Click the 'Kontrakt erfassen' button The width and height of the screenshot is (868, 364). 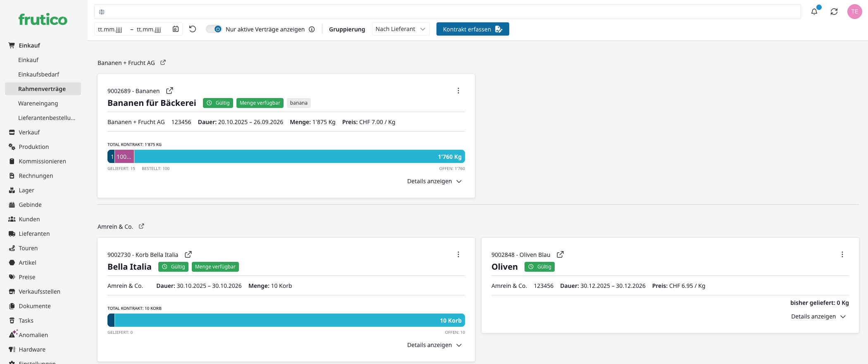pos(473,29)
